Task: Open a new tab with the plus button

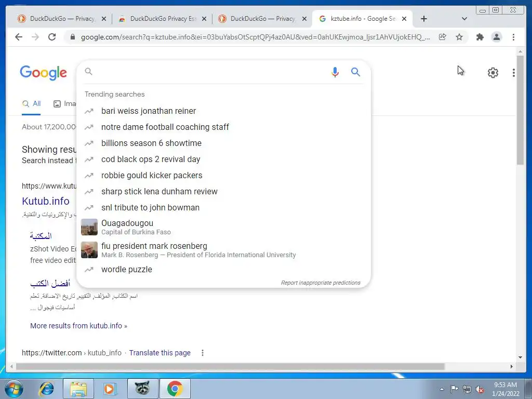Action: [x=424, y=19]
